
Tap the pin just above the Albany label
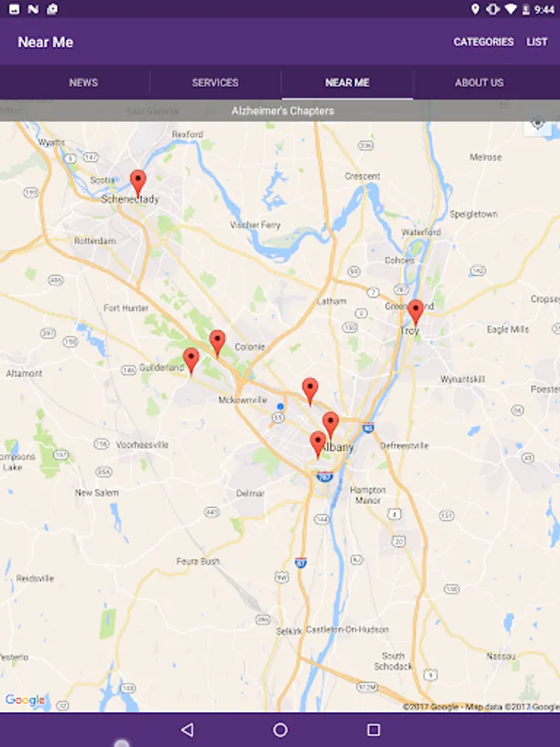pos(330,426)
